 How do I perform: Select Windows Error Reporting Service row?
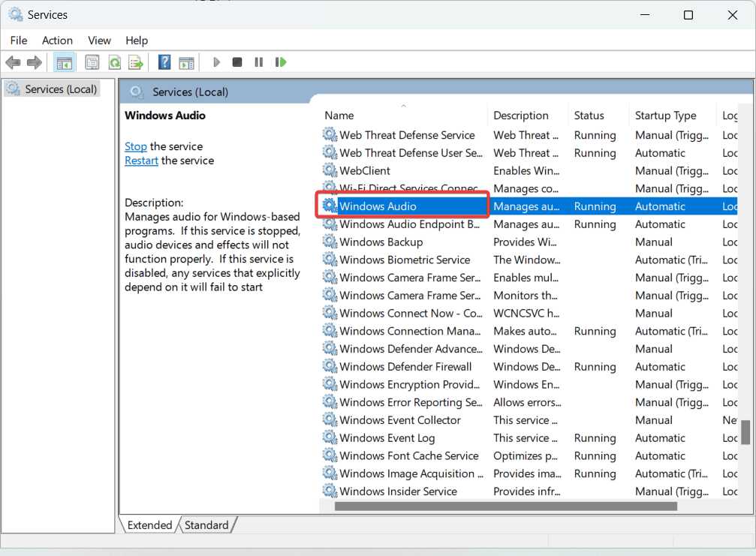point(529,402)
